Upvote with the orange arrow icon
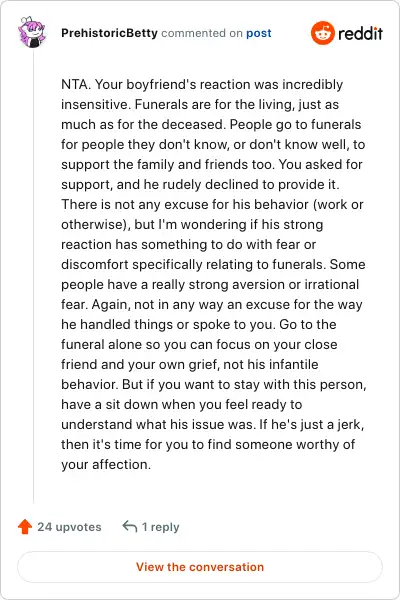400x600 pixels. 25,527
